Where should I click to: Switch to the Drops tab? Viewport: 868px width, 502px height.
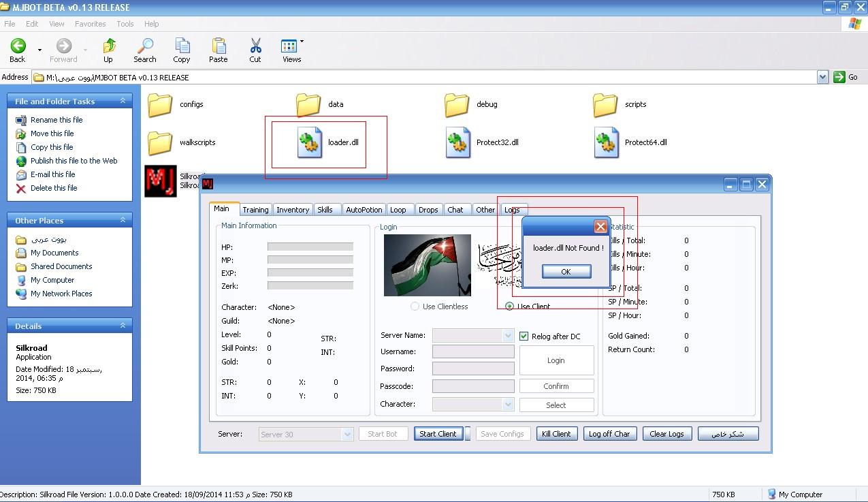pos(428,210)
